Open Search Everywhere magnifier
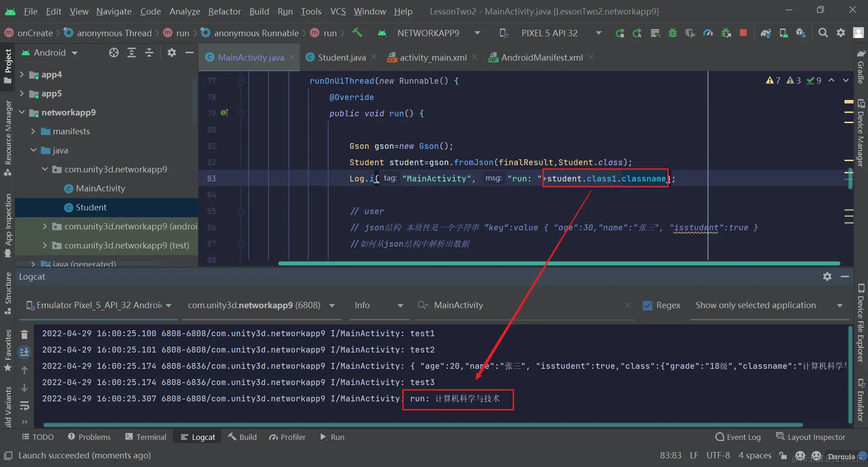Image resolution: width=868 pixels, height=467 pixels. tap(823, 33)
